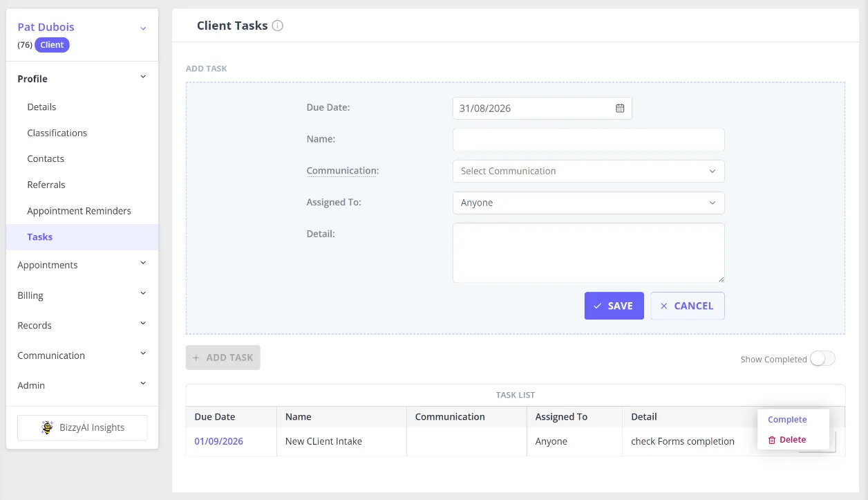Expand the Pat Dubois client chevron

(143, 28)
